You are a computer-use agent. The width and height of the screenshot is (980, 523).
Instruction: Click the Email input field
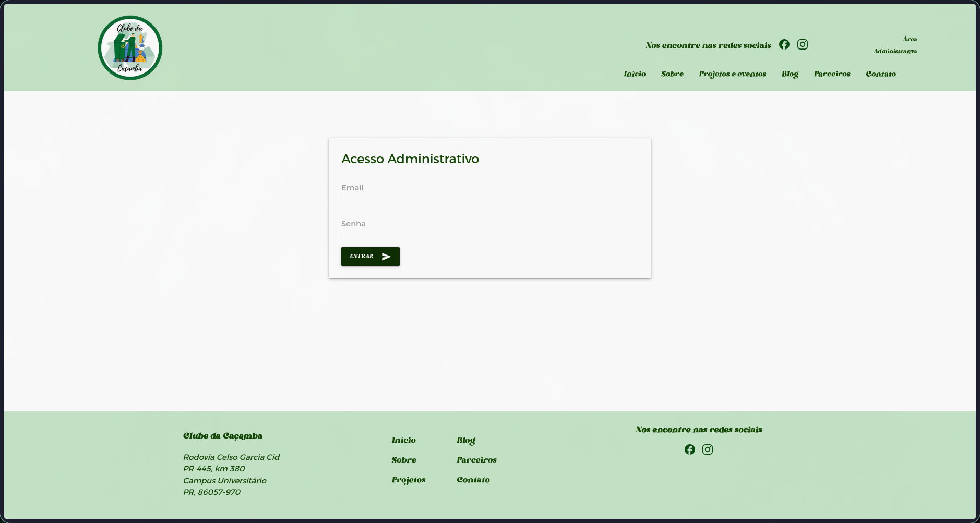click(489, 188)
